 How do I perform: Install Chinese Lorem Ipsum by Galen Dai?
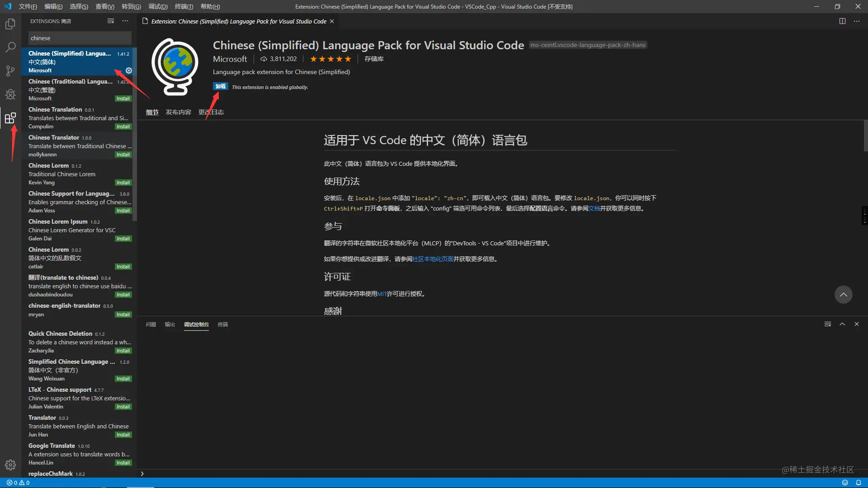point(123,239)
